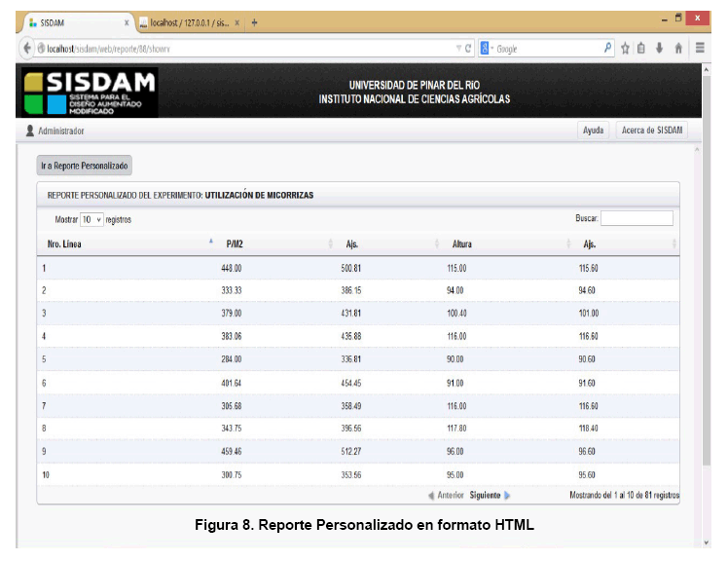Image resolution: width=728 pixels, height=561 pixels.
Task: Open the browser downloads arrow icon
Action: (x=660, y=48)
